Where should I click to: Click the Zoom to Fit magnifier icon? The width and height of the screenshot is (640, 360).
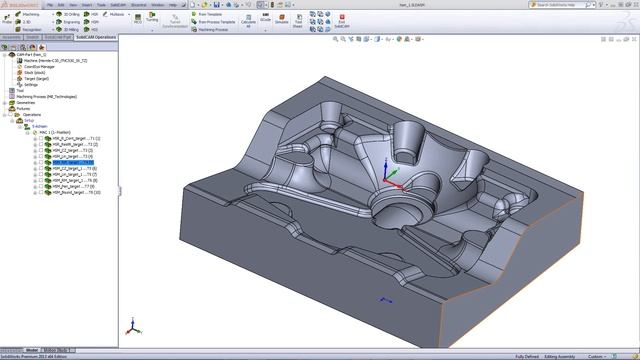click(x=336, y=39)
